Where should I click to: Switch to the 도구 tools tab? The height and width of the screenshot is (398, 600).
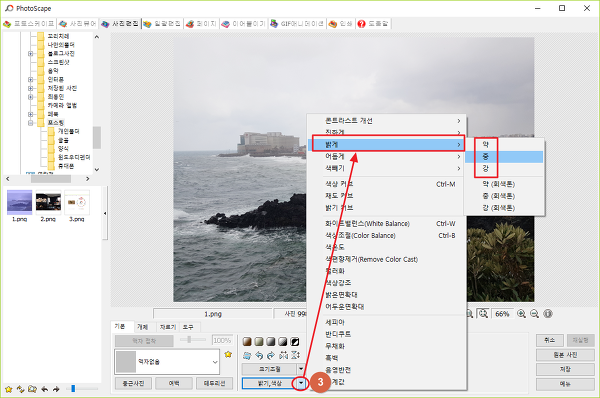pyautogui.click(x=188, y=327)
